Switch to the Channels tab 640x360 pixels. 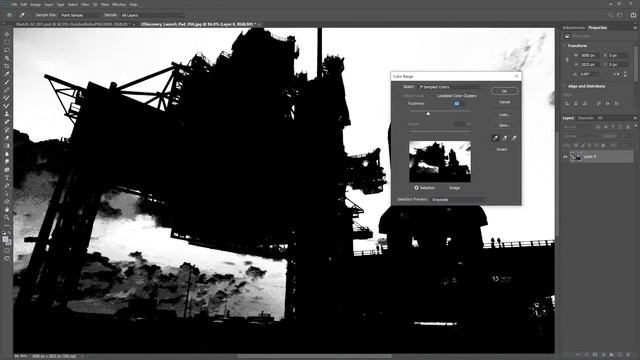(585, 118)
